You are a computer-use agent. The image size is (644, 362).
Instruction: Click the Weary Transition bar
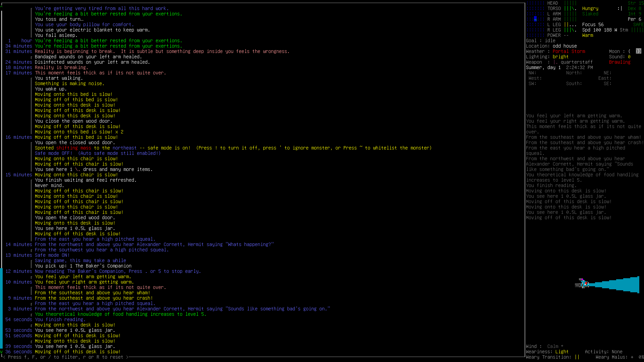pyautogui.click(x=577, y=357)
